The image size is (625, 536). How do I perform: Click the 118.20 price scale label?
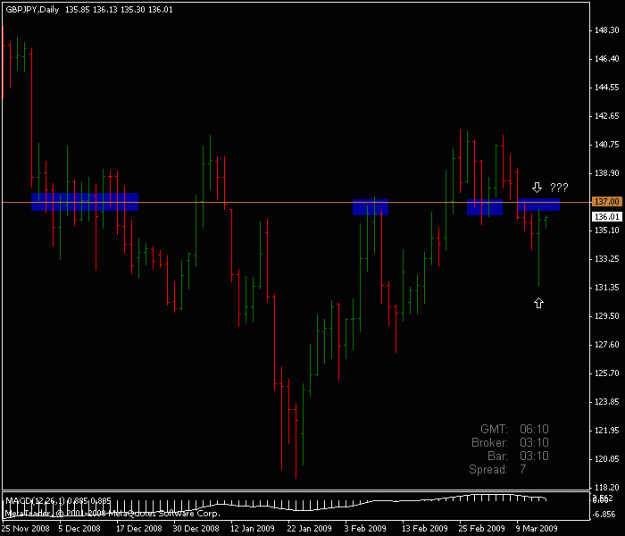[x=607, y=488]
